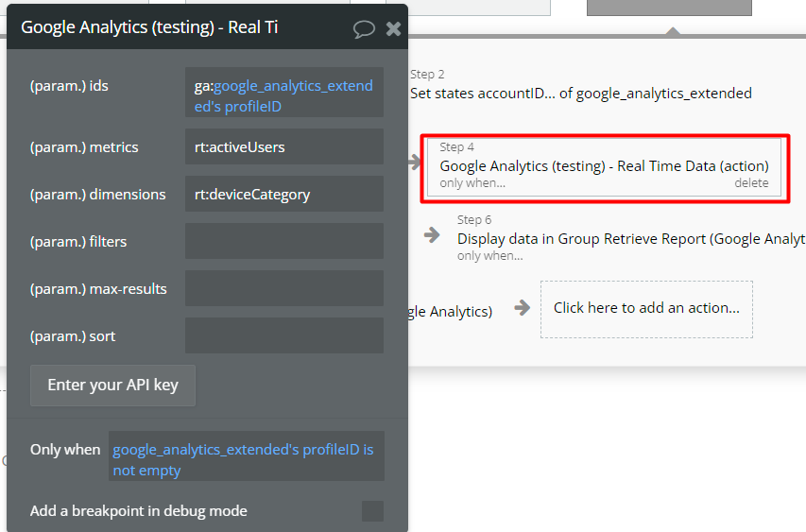Edit the Only when condition expression
This screenshot has height=532, width=806.
tap(247, 456)
